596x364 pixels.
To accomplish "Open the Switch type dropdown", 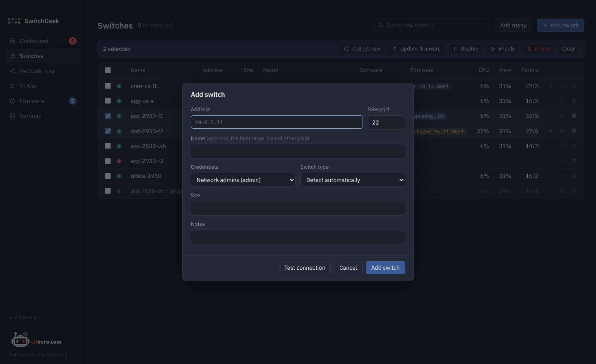I will click(353, 180).
